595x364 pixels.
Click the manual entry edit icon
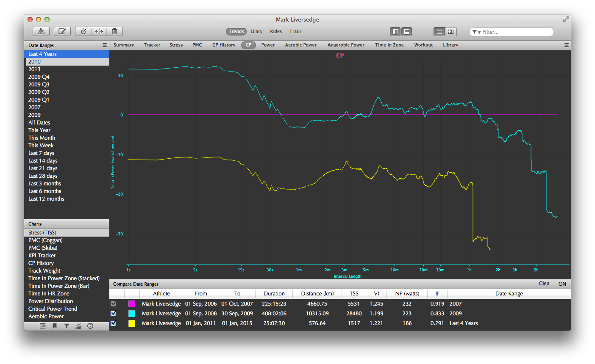pos(62,31)
